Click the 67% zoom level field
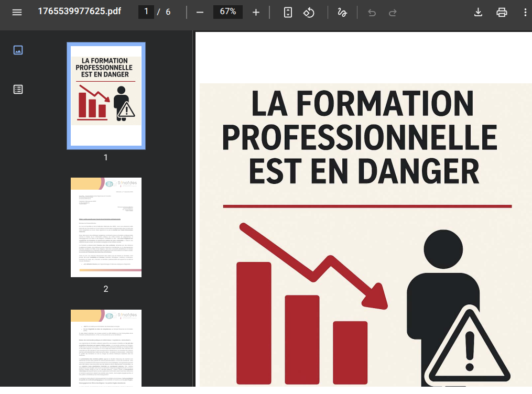Image resolution: width=532 pixels, height=394 pixels. pos(227,12)
